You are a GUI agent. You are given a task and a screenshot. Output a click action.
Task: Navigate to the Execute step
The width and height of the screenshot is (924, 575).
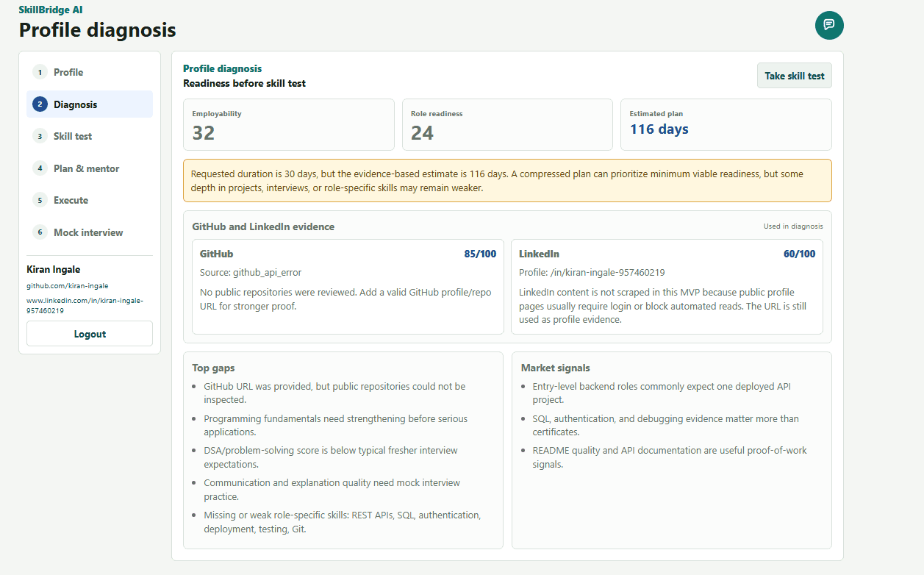(90, 200)
